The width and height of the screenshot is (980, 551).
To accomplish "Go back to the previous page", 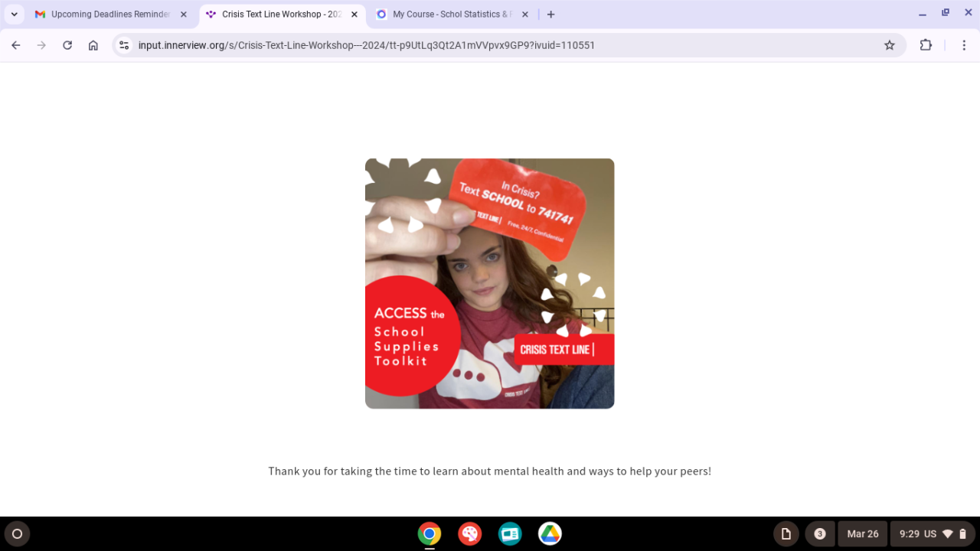I will coord(16,45).
